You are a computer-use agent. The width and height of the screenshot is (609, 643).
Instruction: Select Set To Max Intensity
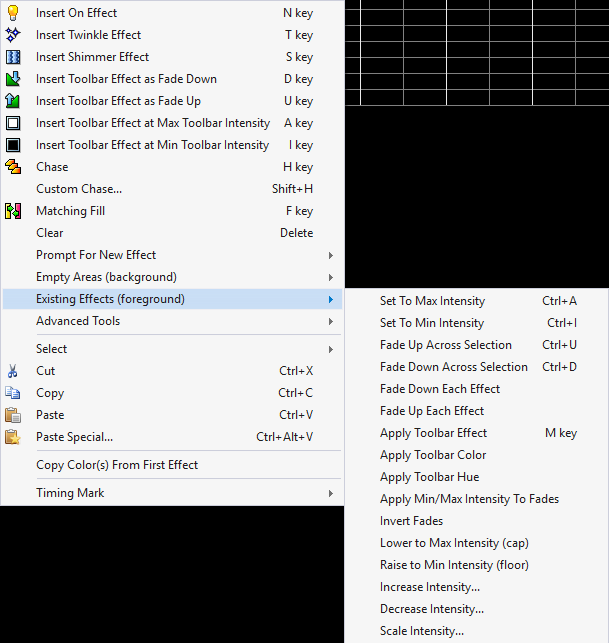click(x=477, y=301)
